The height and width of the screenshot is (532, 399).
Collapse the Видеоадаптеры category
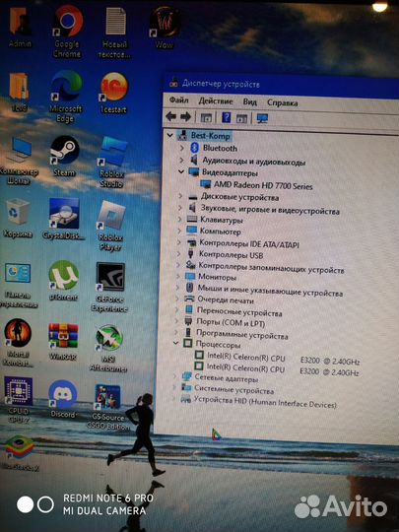[x=181, y=171]
